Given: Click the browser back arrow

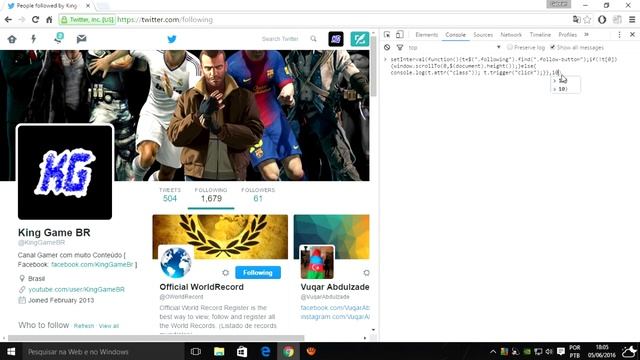Looking at the screenshot, I should coord(8,20).
